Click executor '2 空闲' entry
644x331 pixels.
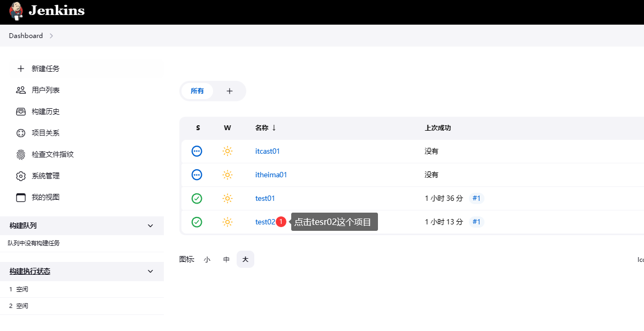click(19, 306)
